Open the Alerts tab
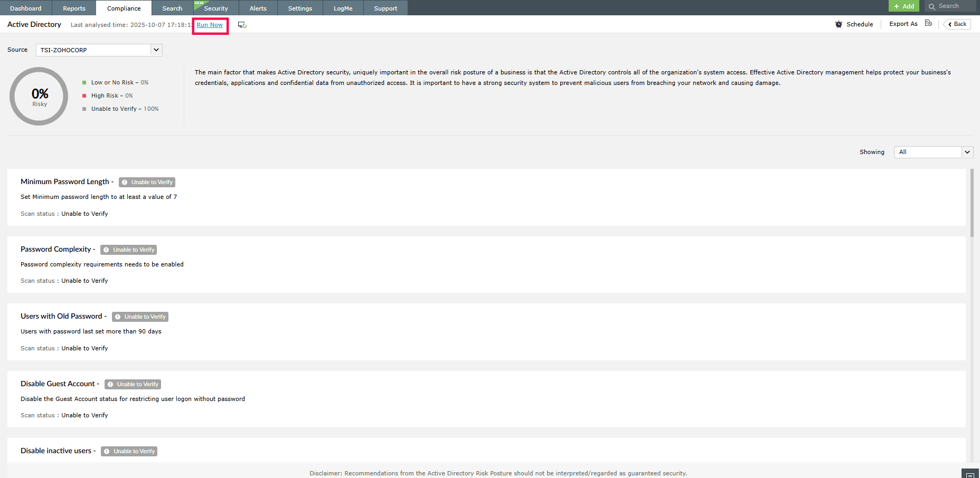Viewport: 980px width, 478px height. 258,8
